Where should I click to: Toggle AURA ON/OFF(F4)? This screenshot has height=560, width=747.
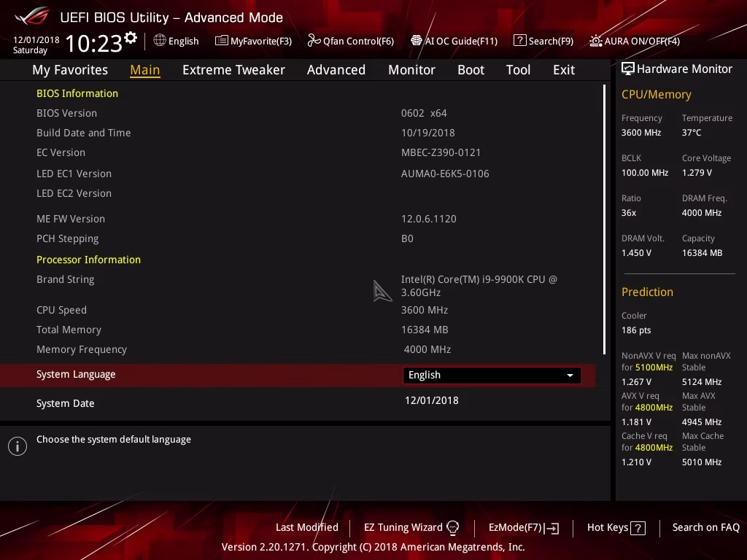click(635, 41)
